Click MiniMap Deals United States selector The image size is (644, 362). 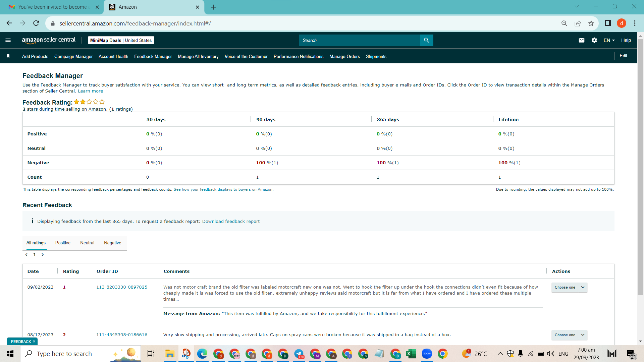pos(121,40)
